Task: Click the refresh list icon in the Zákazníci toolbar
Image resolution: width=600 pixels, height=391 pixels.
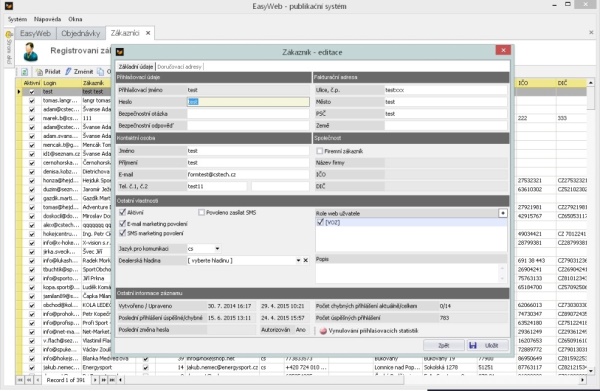Action: (x=24, y=72)
